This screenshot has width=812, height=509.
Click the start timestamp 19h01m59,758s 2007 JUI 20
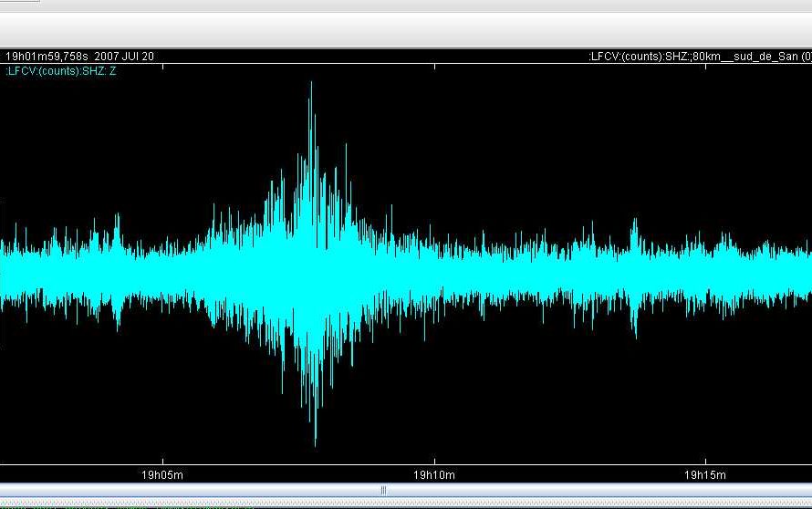(x=79, y=57)
